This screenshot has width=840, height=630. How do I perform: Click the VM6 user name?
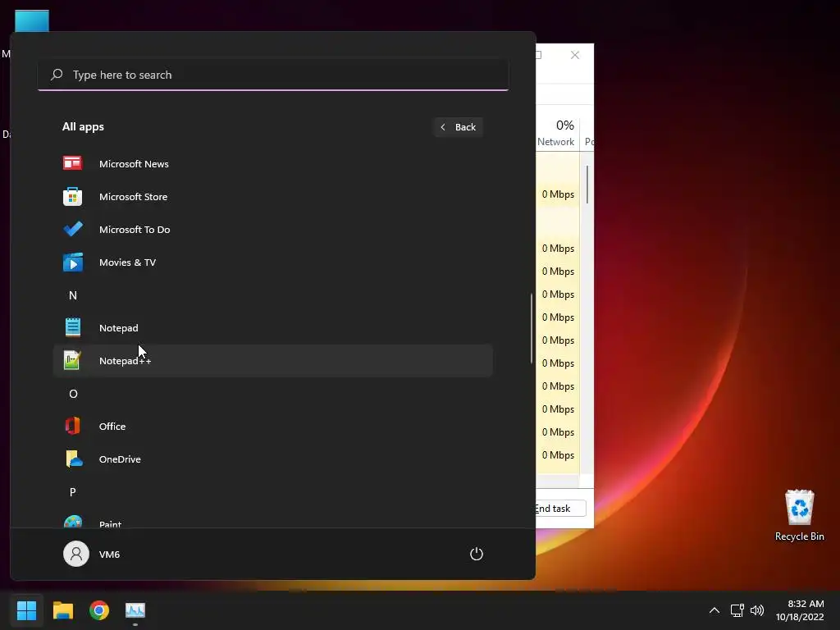[109, 555]
